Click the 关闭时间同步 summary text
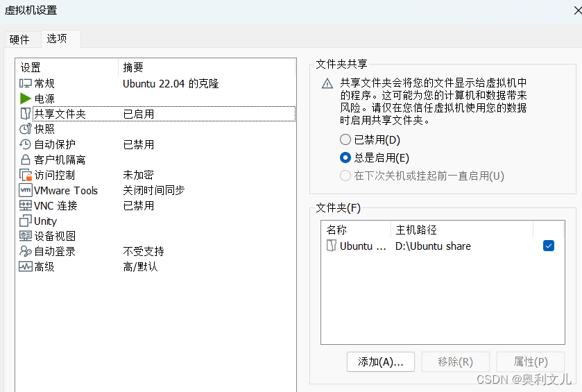 click(x=154, y=190)
